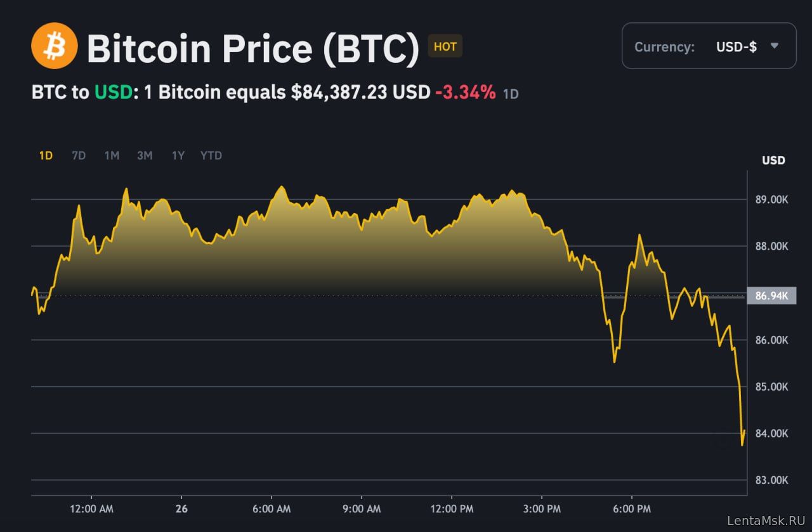Switch to the 1Y chart view
This screenshot has width=812, height=532.
(178, 155)
